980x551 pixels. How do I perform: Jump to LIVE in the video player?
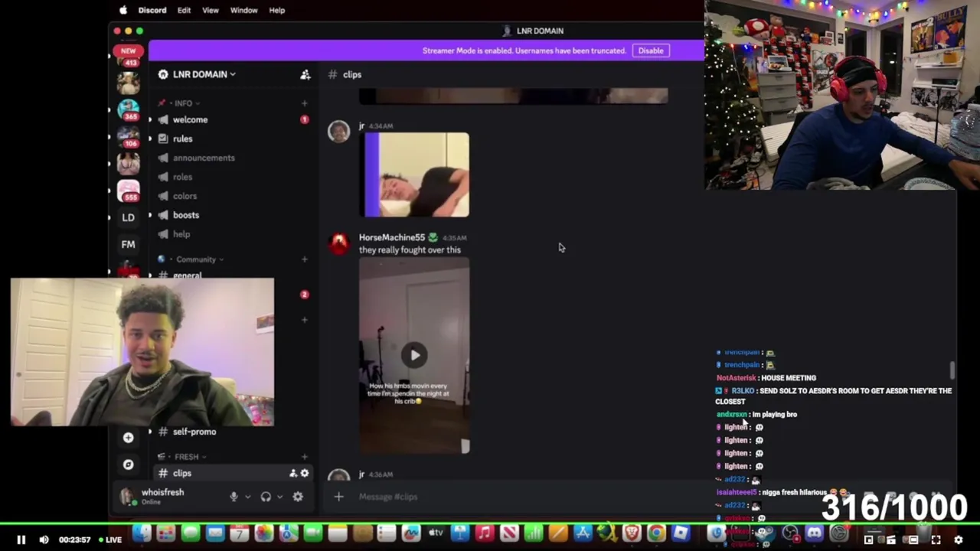point(110,540)
